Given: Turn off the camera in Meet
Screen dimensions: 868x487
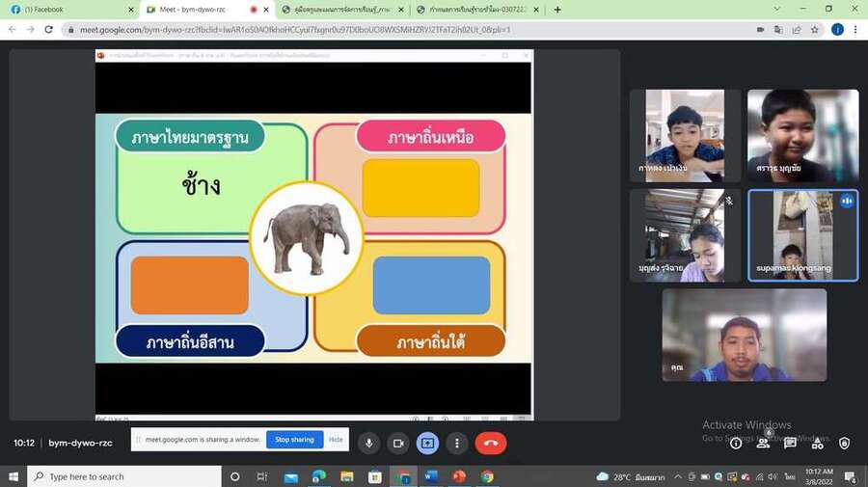Looking at the screenshot, I should click(x=397, y=443).
